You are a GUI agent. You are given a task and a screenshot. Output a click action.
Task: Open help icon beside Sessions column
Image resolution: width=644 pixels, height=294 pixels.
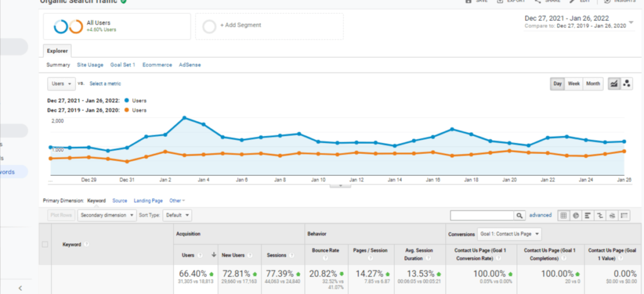[291, 255]
